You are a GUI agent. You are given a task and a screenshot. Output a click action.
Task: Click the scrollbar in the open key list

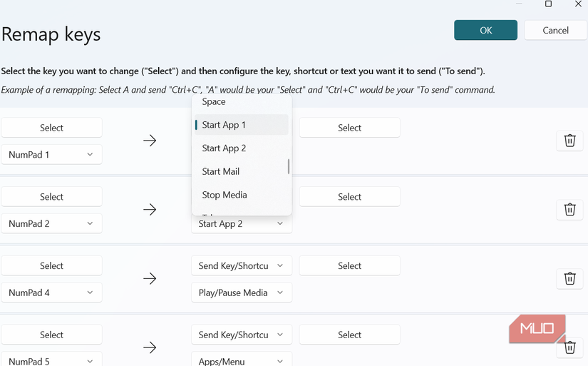coord(289,166)
